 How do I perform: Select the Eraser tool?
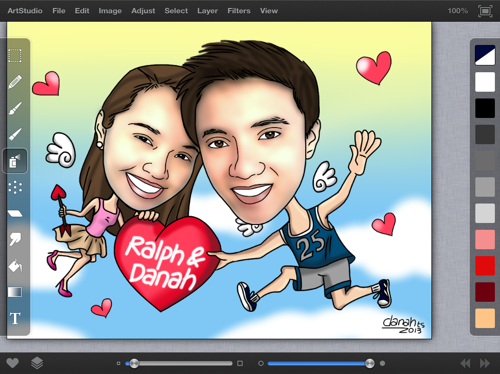15,213
